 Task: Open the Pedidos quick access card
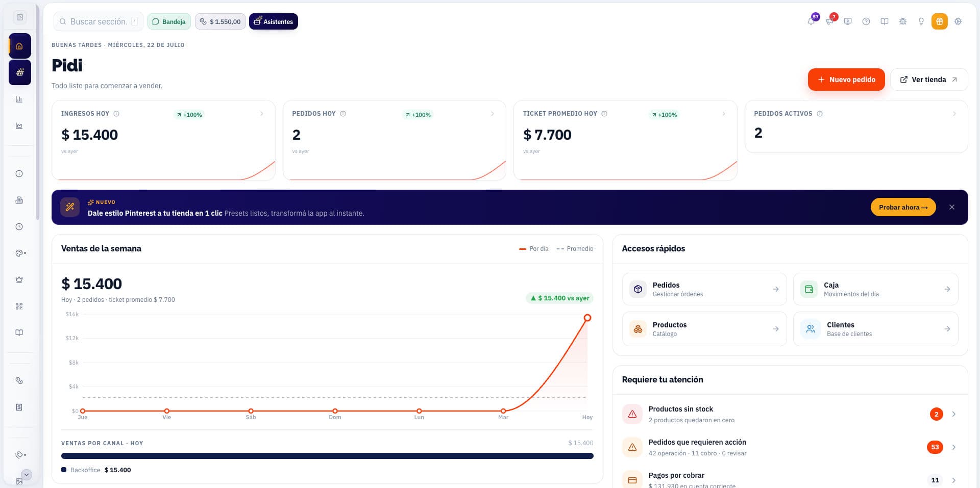704,289
